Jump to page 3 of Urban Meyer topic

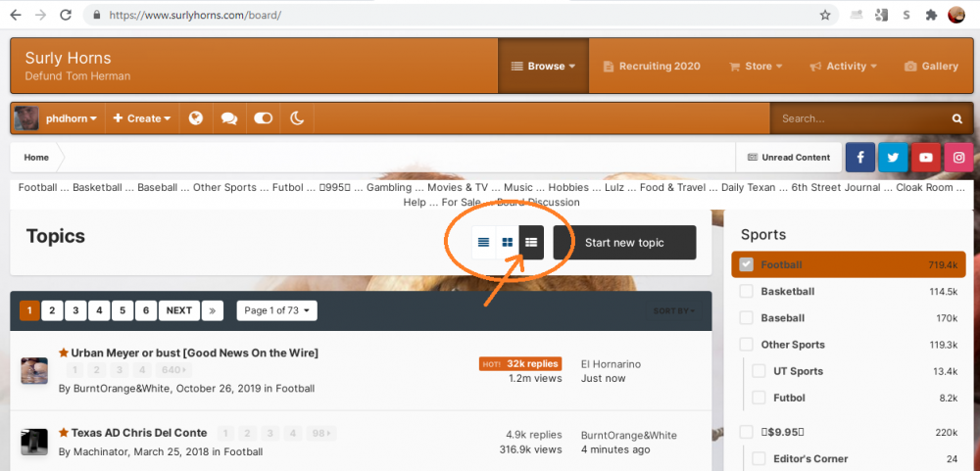click(119, 370)
